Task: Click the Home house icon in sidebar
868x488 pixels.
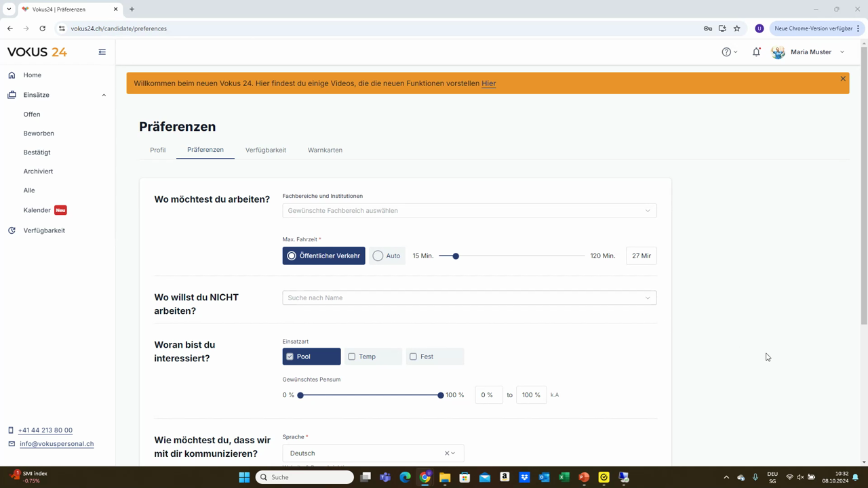Action: pyautogui.click(x=12, y=75)
